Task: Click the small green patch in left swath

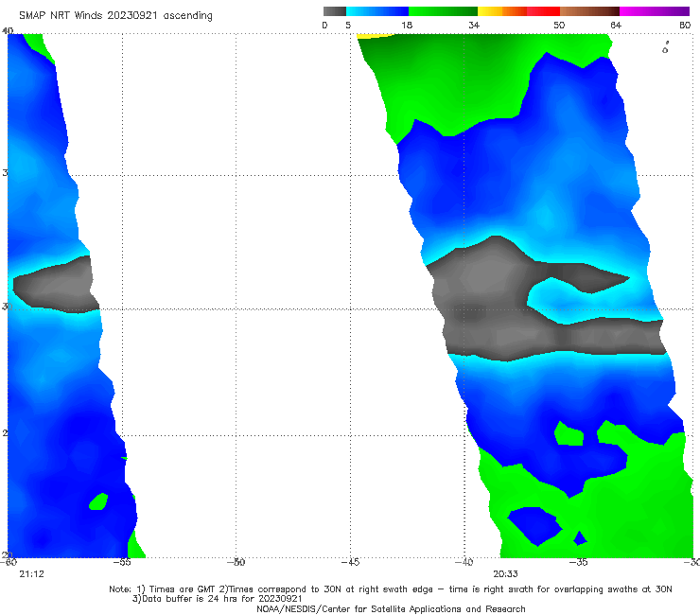Action: coord(98,501)
